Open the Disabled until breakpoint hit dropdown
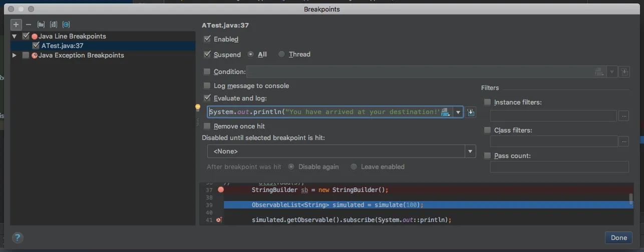Viewport: 644px width, 252px height. 470,151
